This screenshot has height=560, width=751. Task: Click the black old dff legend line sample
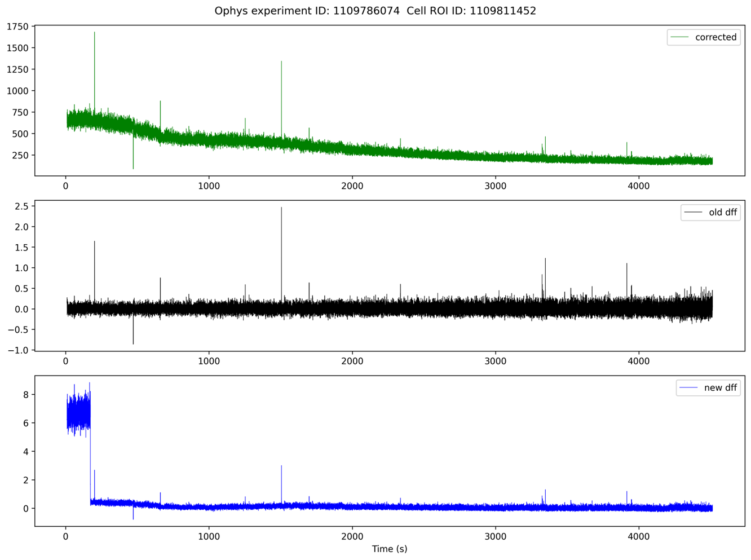click(694, 213)
